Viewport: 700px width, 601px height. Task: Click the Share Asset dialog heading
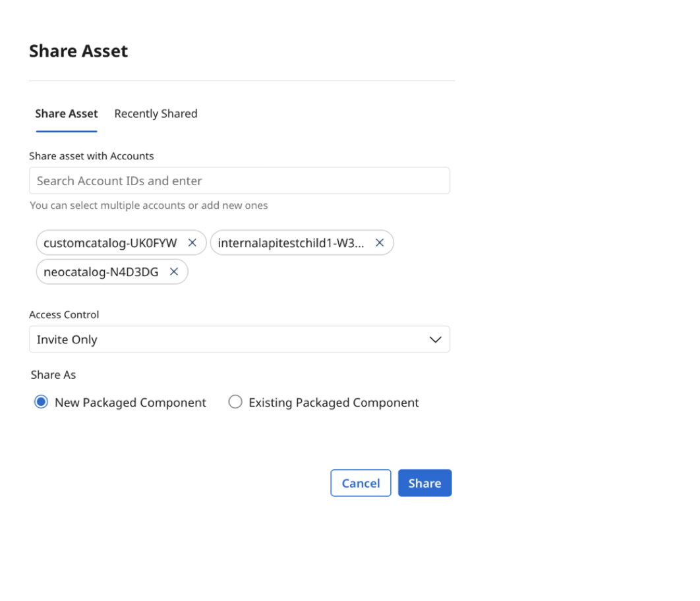tap(78, 51)
